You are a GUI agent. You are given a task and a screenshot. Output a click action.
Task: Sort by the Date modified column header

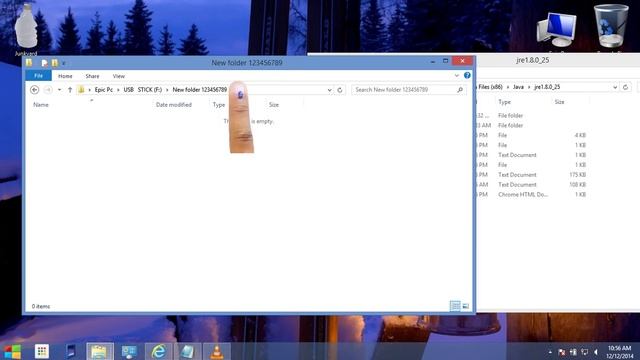point(174,105)
